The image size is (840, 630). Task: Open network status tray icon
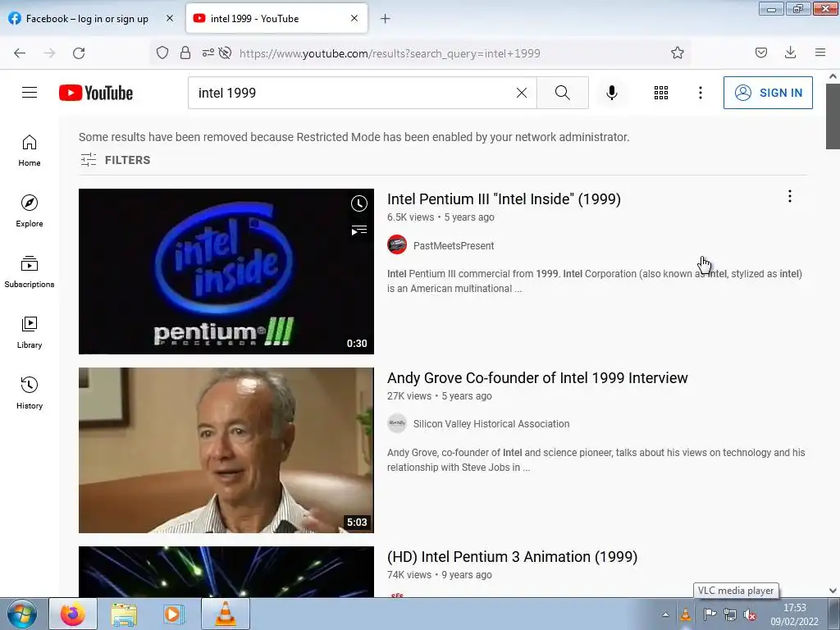729,614
